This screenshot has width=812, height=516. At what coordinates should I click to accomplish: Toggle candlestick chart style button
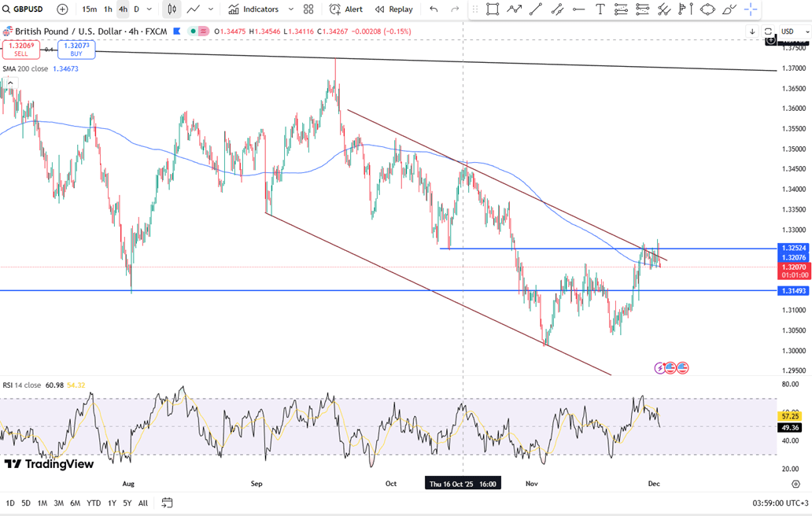172,9
